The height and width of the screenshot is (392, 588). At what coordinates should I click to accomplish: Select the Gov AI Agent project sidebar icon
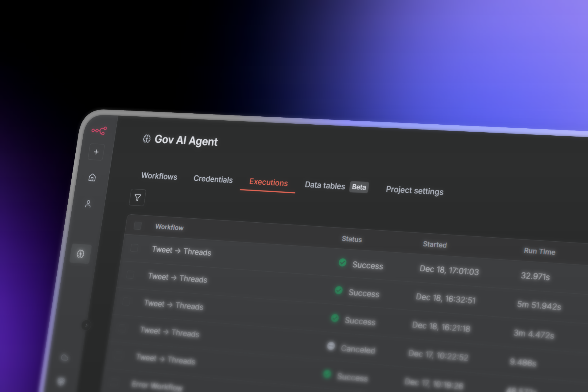(x=81, y=254)
